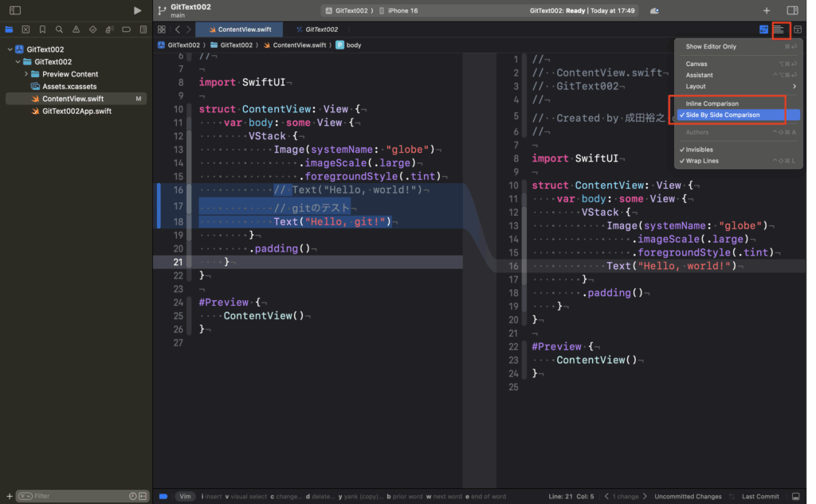Screen dimensions: 816x504
Task: Click GitText002 folder in jump bar
Action: click(x=231, y=45)
